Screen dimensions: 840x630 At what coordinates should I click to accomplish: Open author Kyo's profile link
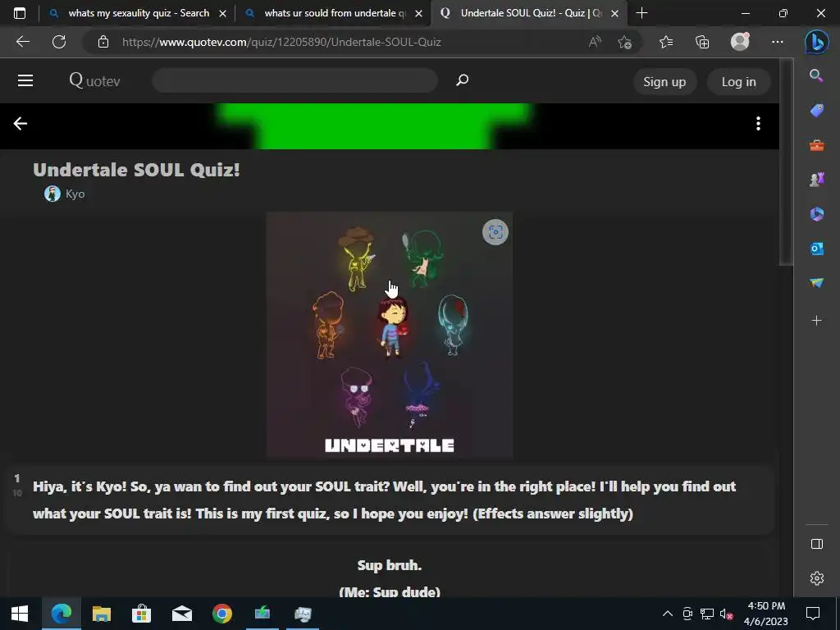tap(75, 194)
